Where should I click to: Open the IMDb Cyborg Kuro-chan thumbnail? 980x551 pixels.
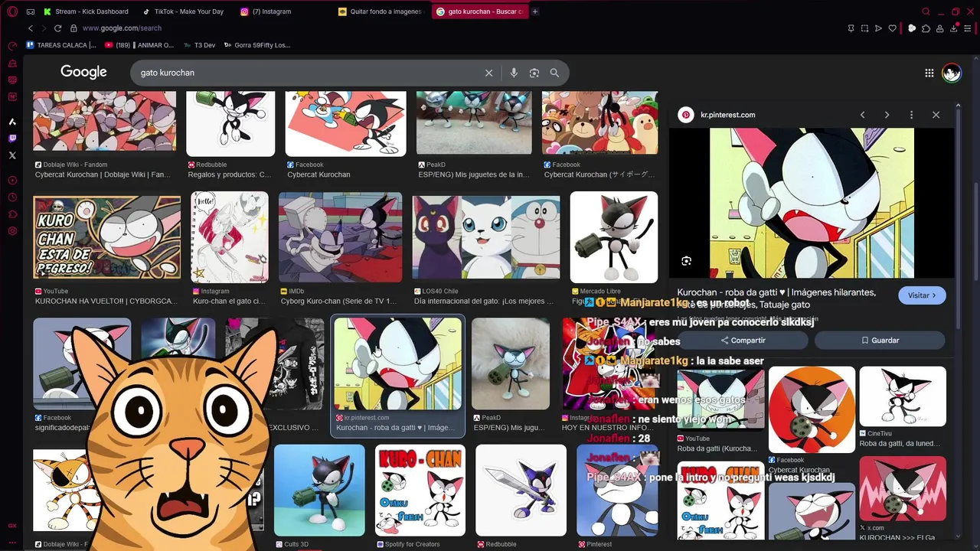pyautogui.click(x=340, y=237)
